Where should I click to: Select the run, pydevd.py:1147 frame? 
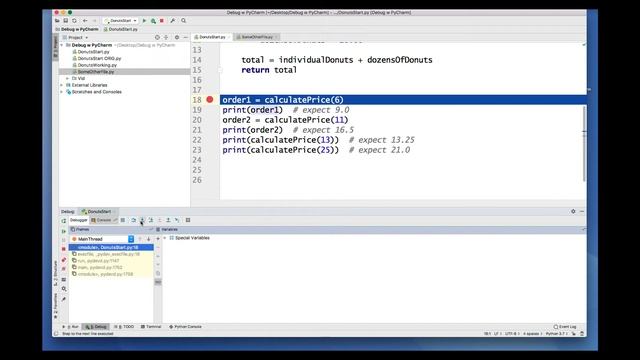point(111,260)
